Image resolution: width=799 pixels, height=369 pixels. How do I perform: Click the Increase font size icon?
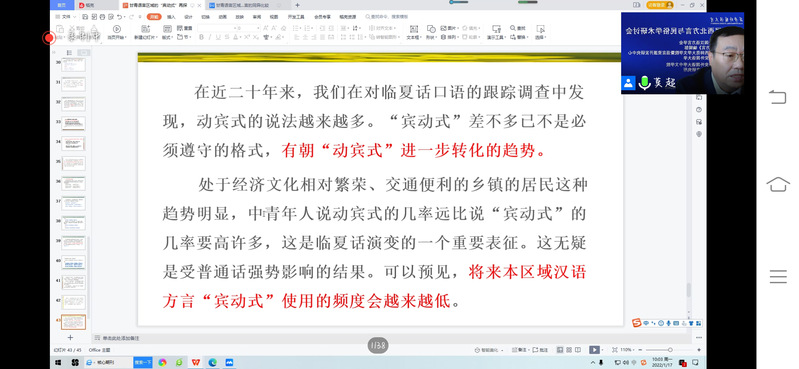266,28
